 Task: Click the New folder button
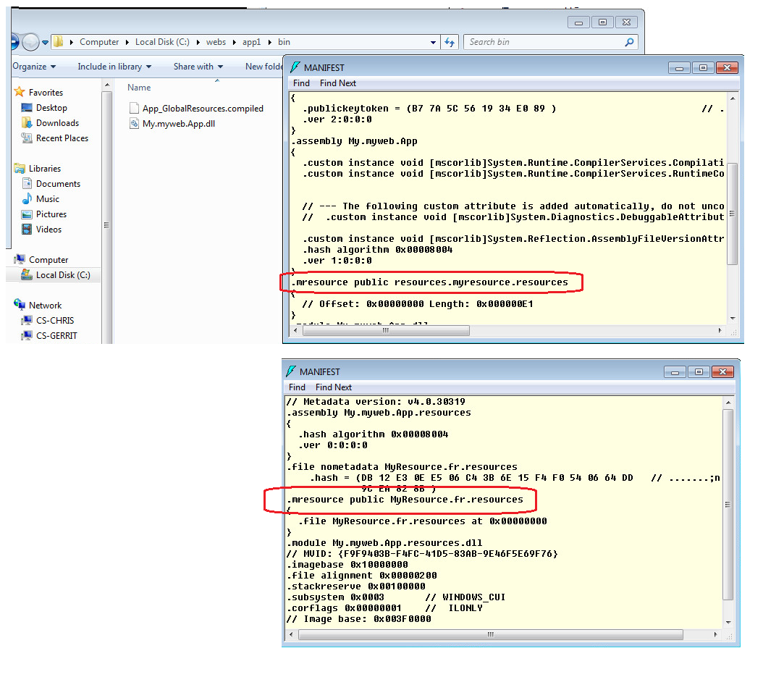click(x=264, y=67)
